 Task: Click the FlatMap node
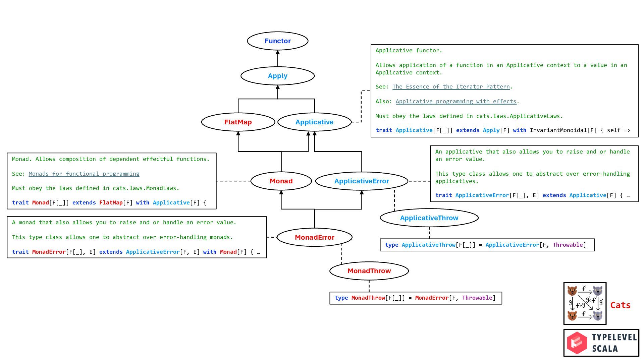(238, 122)
